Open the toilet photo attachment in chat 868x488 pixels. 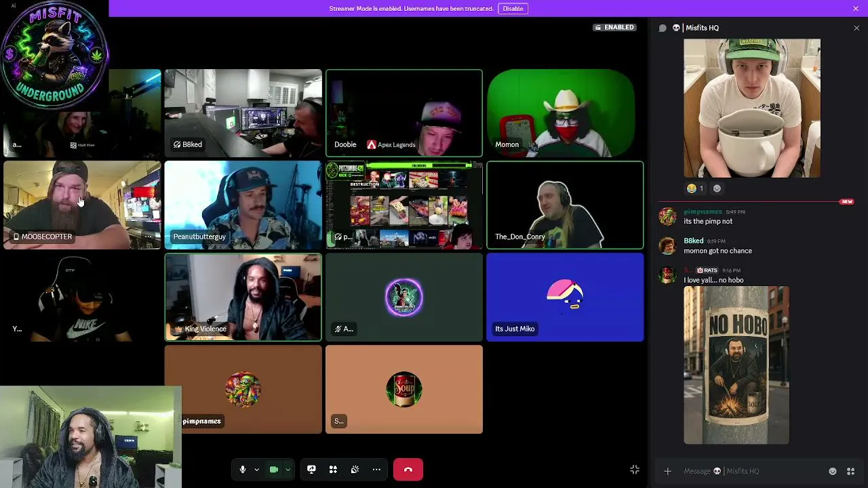[752, 108]
